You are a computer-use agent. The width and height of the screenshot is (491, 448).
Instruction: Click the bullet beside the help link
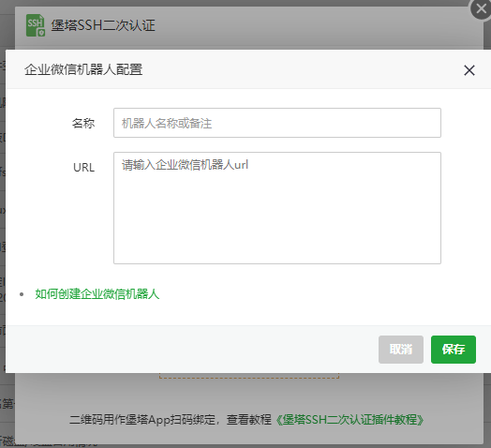(x=22, y=294)
